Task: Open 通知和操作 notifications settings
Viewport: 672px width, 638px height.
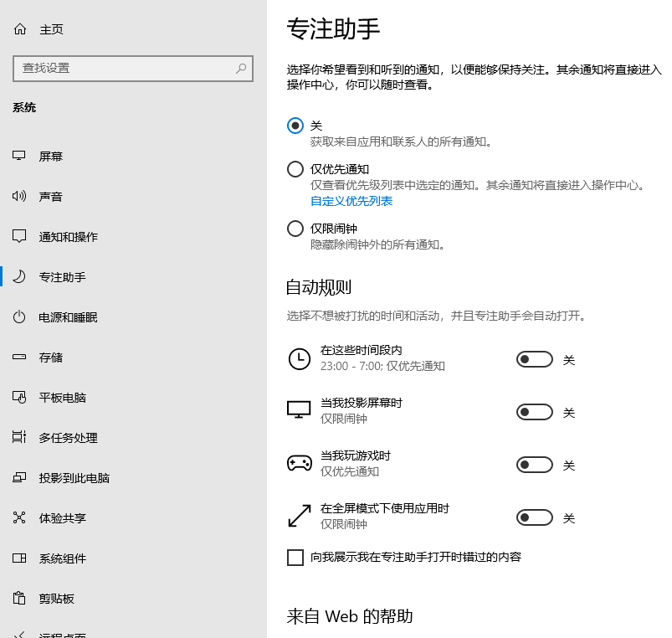Action: (19, 236)
